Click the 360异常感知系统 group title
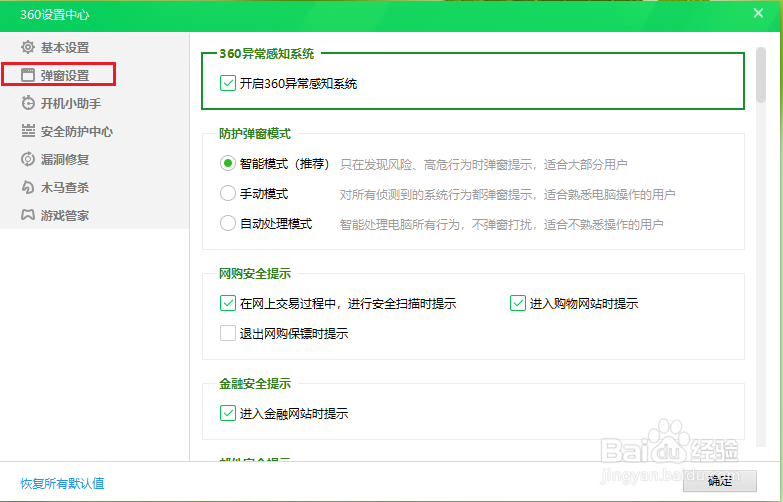Screen dimensions: 783x502 [x=267, y=53]
